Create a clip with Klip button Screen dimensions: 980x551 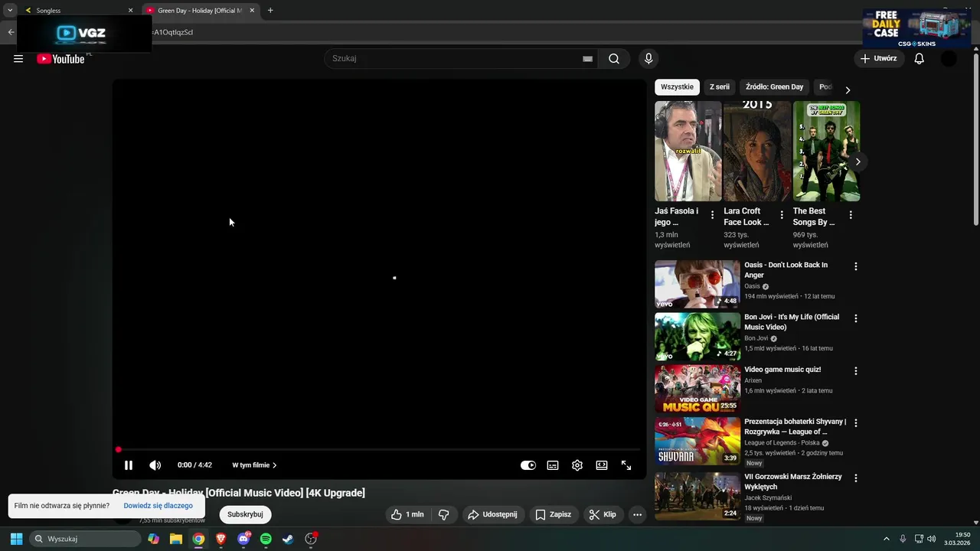[603, 514]
